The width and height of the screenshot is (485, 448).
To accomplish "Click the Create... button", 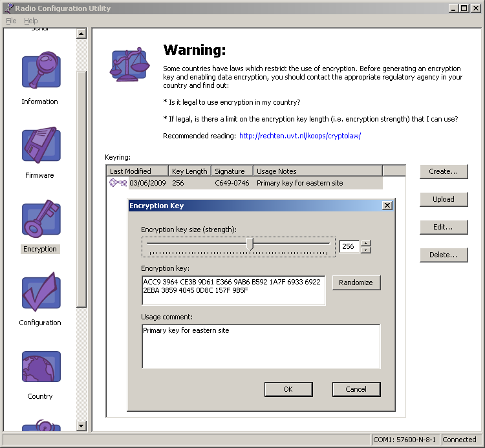I will tap(444, 171).
